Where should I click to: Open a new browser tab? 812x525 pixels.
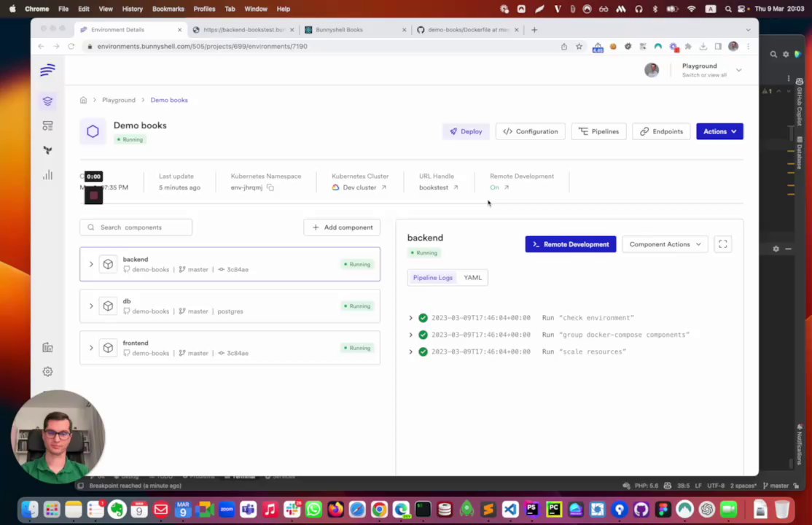point(534,30)
